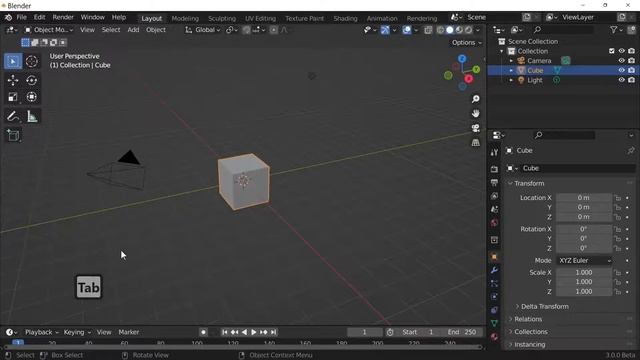Select the Move tool

[x=13, y=80]
